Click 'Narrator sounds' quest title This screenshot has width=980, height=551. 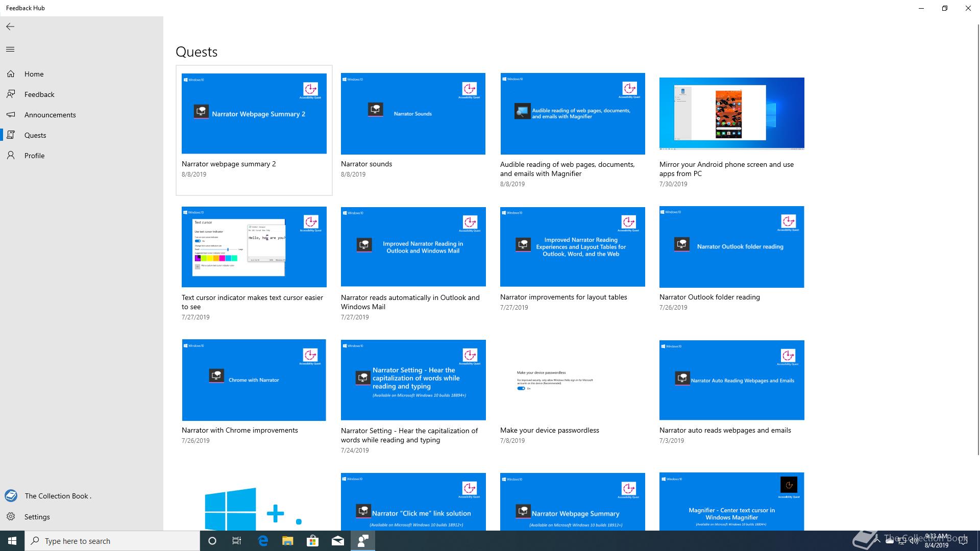[366, 164]
